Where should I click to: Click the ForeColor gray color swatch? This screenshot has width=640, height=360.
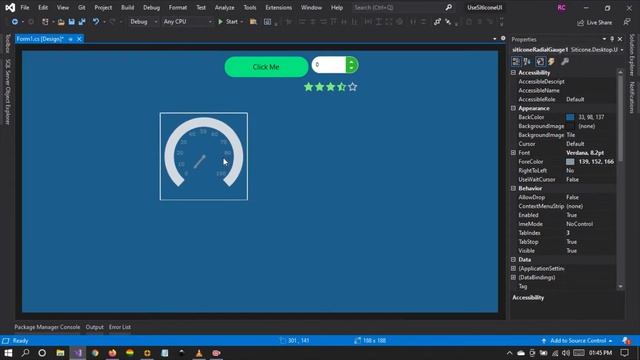coord(570,162)
